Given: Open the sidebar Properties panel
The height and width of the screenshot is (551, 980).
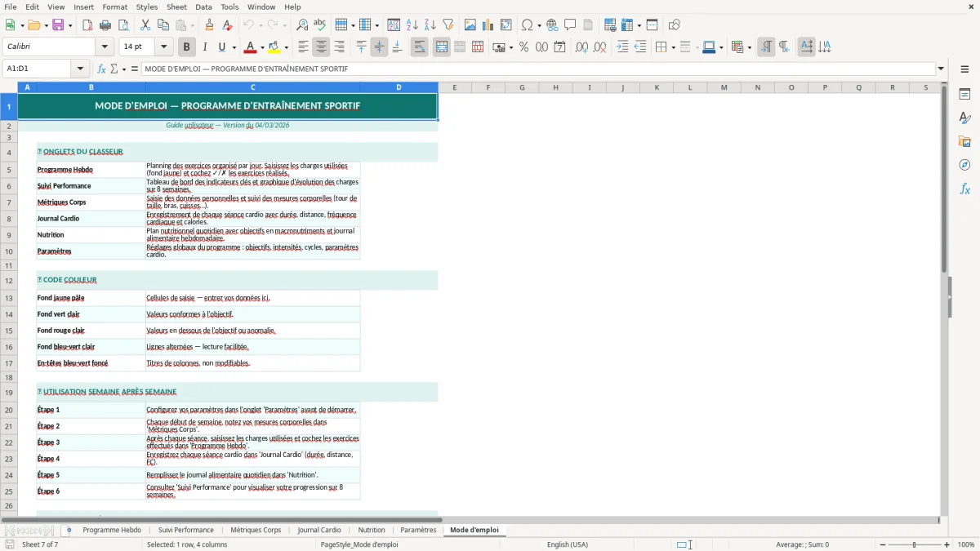Looking at the screenshot, I should [964, 94].
